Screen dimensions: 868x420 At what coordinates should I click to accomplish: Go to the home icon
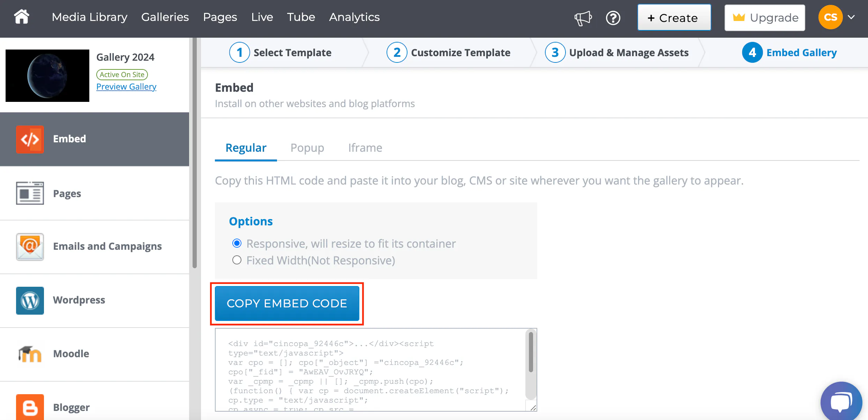(22, 17)
